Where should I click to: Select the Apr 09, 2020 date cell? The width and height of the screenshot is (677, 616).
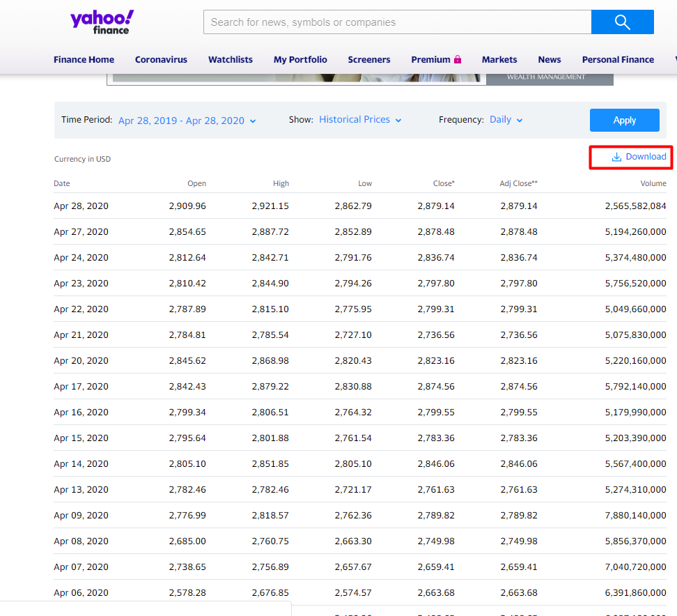[x=81, y=516]
